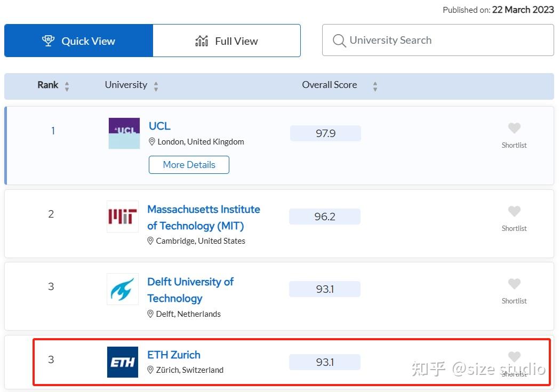Shortlist ETH Zurich with the heart icon
The height and width of the screenshot is (392, 560).
coord(514,356)
